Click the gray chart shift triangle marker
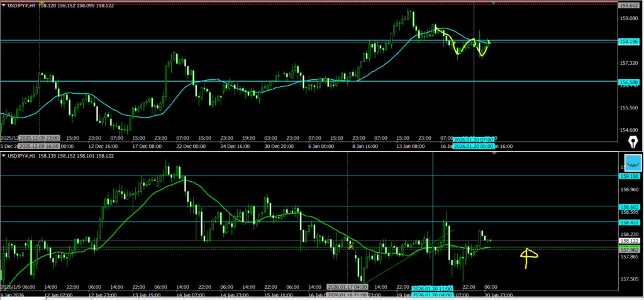The image size is (644, 300). point(494,3)
